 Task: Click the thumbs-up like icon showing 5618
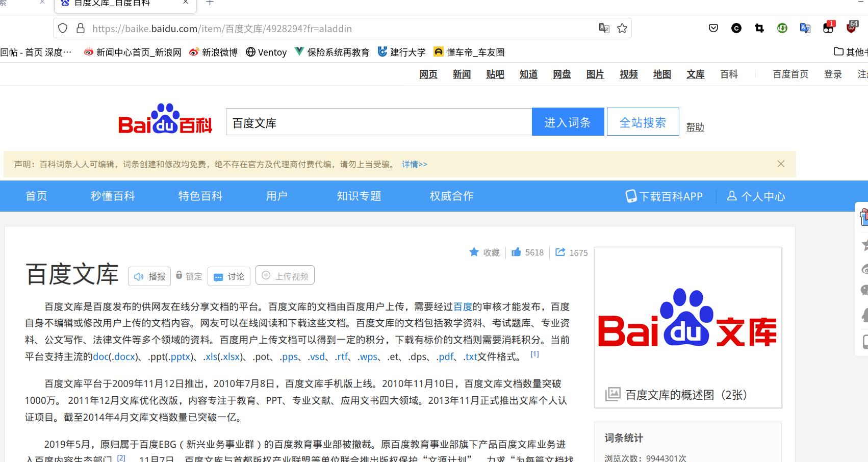[516, 252]
